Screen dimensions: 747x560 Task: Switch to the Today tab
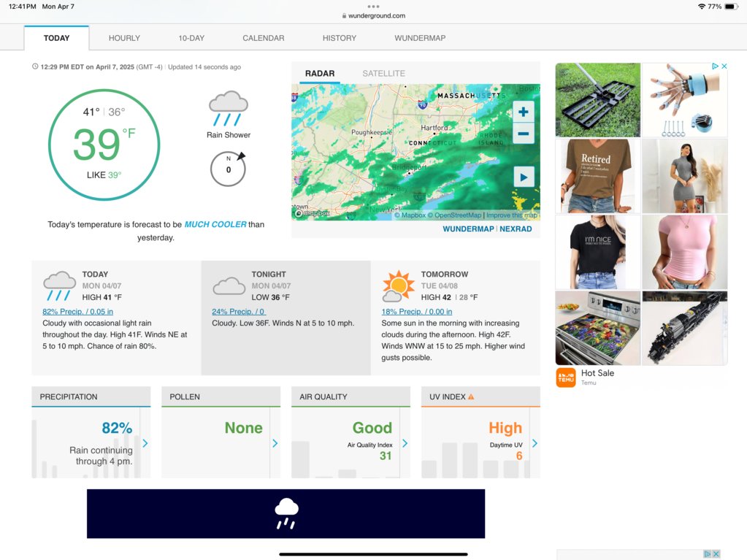57,38
